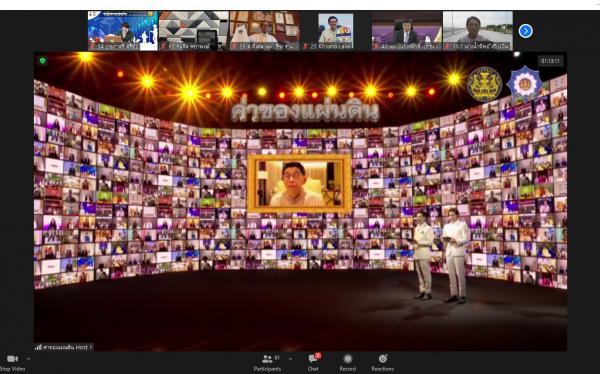600x374 pixels.
Task: Select the 25 Krisana Lalai video thumbnail
Action: click(336, 31)
